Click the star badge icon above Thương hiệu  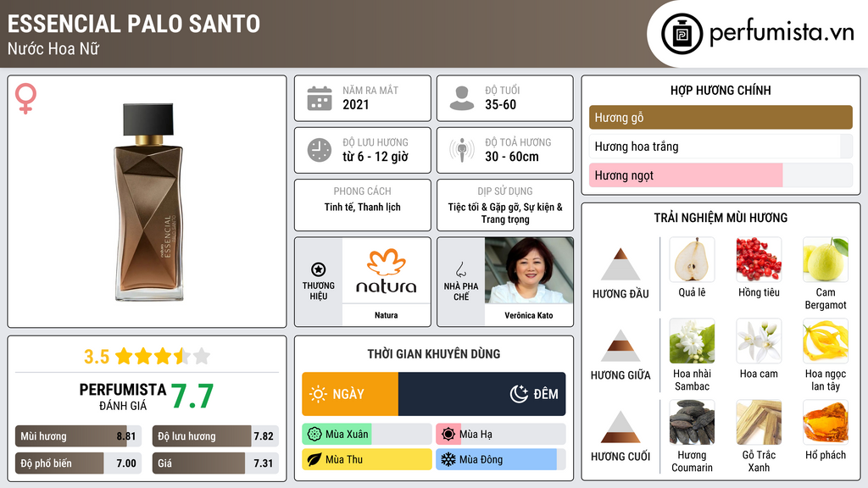pos(319,269)
